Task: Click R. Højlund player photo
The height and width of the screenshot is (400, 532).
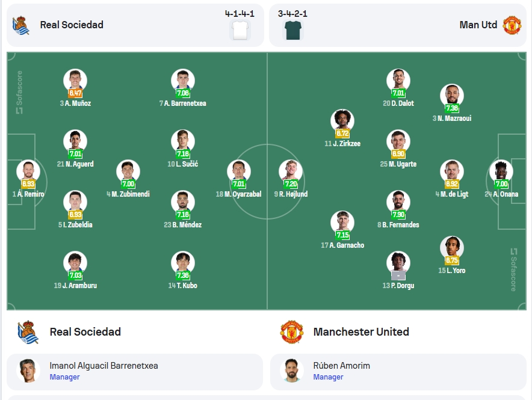Action: click(x=291, y=171)
